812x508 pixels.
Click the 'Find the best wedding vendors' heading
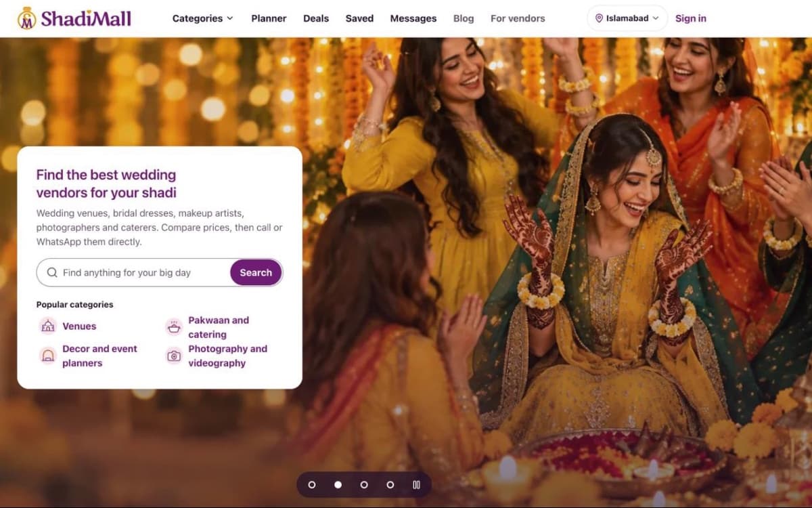106,184
